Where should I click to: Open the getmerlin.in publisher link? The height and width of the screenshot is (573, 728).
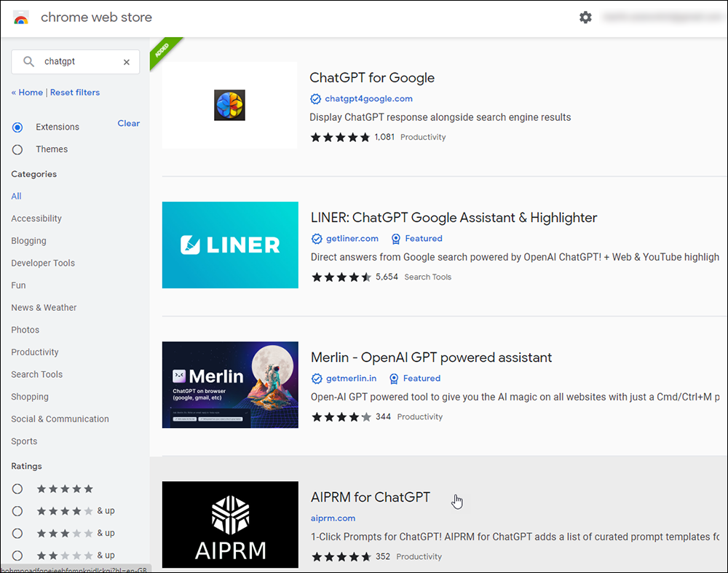tap(351, 378)
